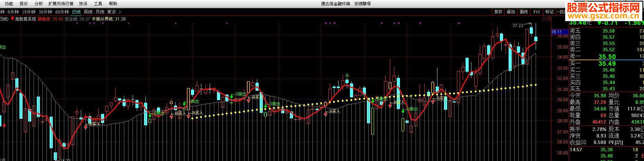Click the 牛熊分界线 31.38 indicator value
This screenshot has width=644, height=161.
pyautogui.click(x=109, y=19)
